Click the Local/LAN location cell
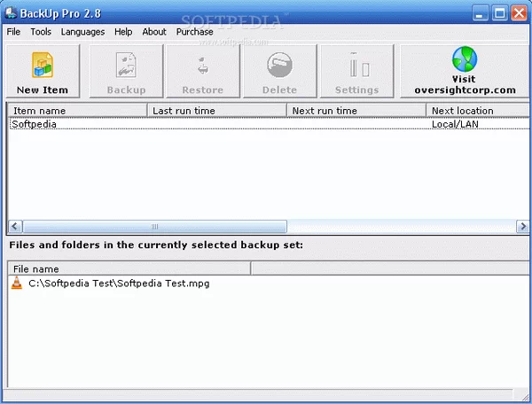 pyautogui.click(x=455, y=124)
